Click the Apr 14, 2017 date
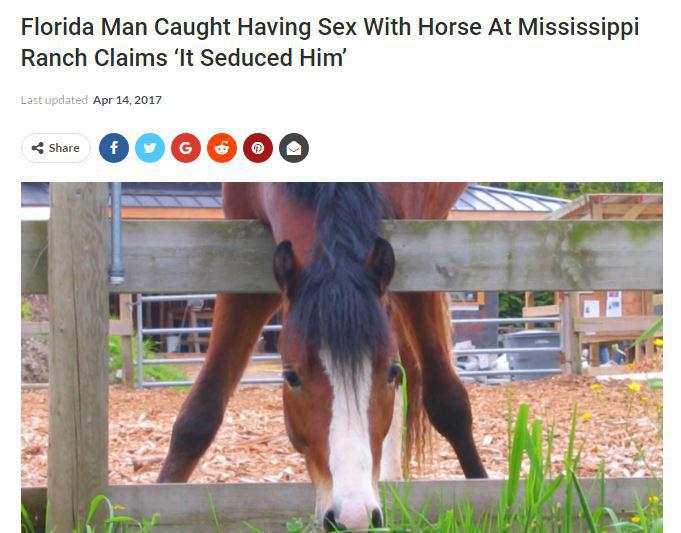The image size is (681, 533). click(127, 100)
